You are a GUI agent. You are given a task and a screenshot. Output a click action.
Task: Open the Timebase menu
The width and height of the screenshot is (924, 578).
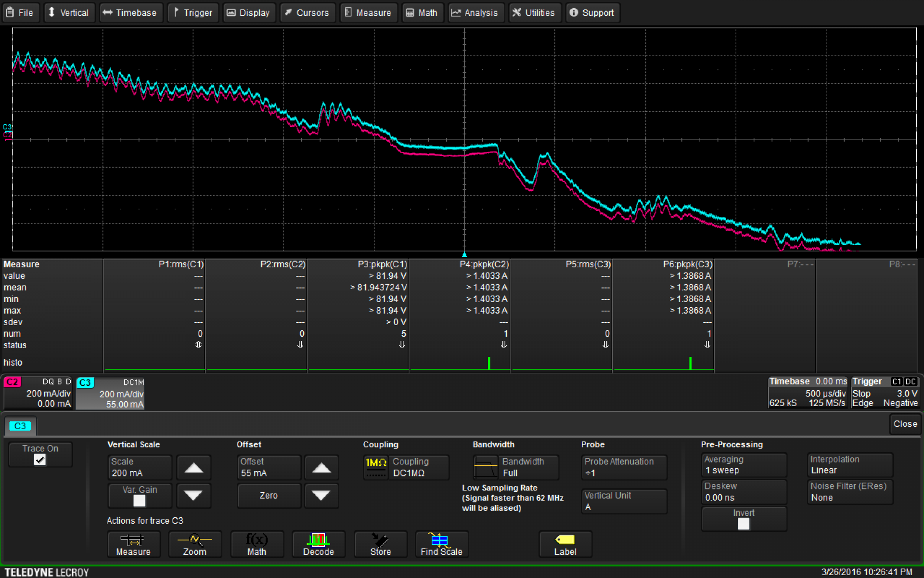(x=130, y=13)
